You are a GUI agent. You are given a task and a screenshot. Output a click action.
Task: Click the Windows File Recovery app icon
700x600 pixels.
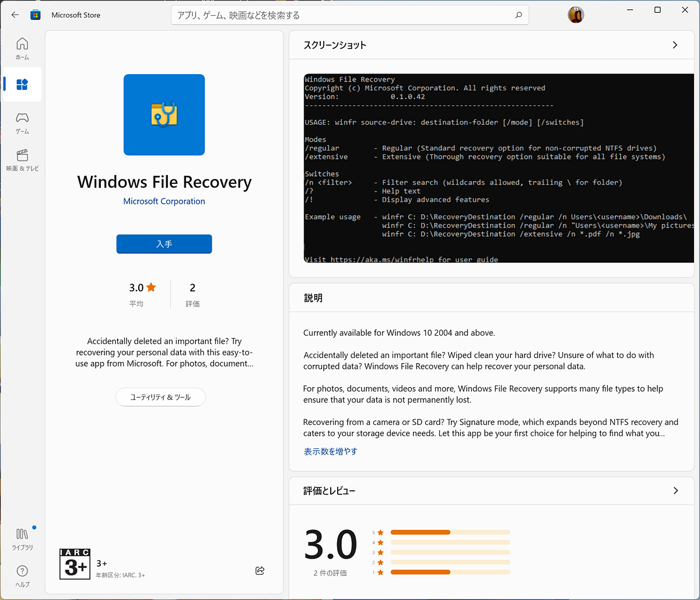pos(164,114)
